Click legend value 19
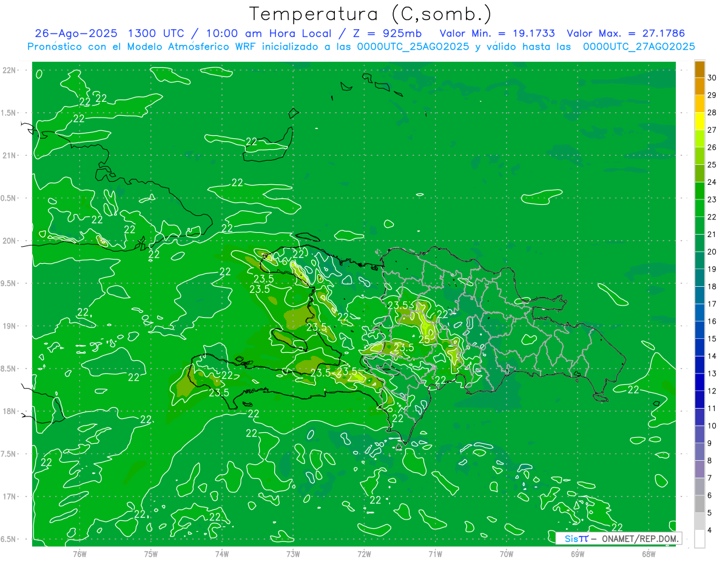 [712, 269]
